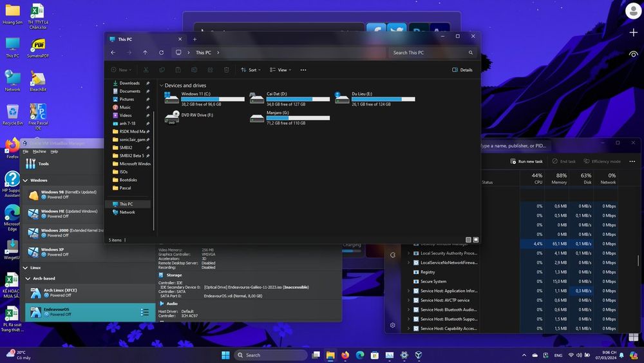Select the This PC tab in File Explorer
644x363 pixels.
coord(146,39)
